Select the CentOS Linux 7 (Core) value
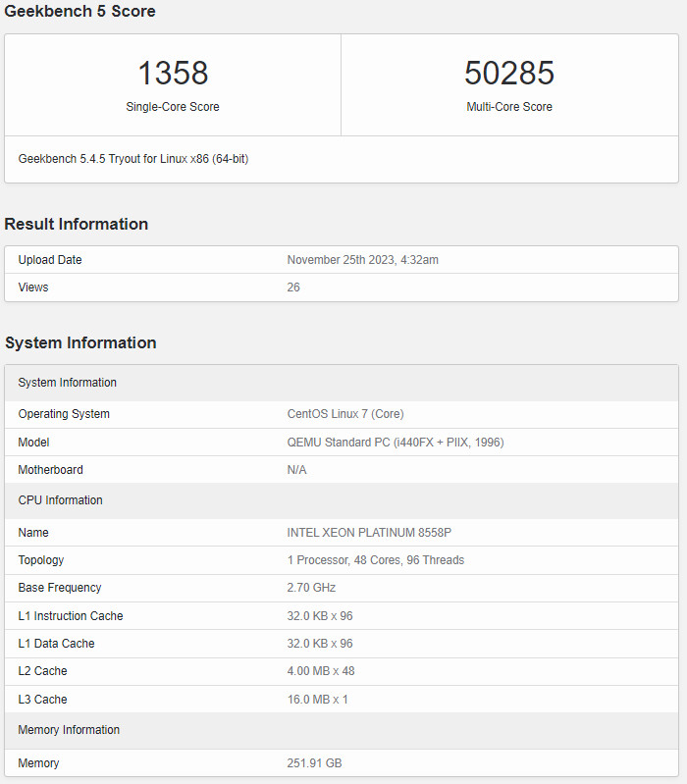 click(x=345, y=414)
